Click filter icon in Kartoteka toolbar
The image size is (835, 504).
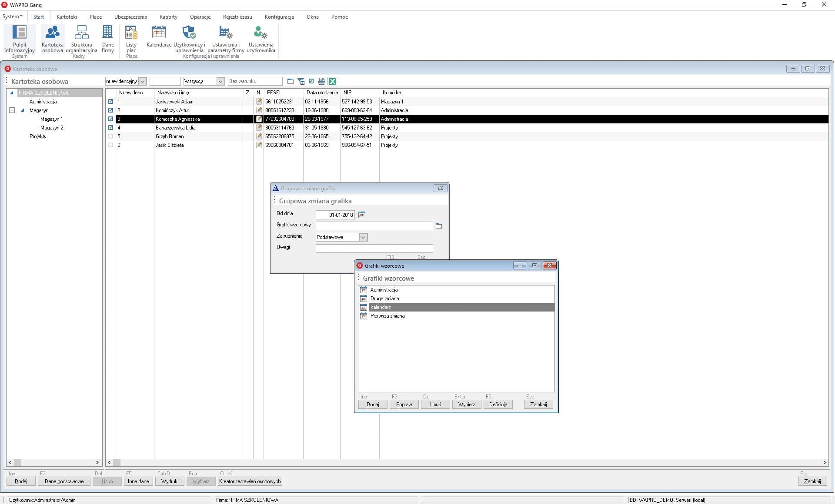(301, 81)
